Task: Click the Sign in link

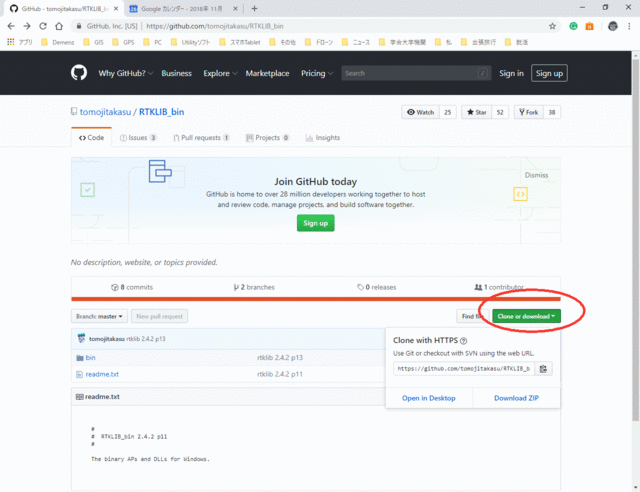Action: pyautogui.click(x=511, y=73)
